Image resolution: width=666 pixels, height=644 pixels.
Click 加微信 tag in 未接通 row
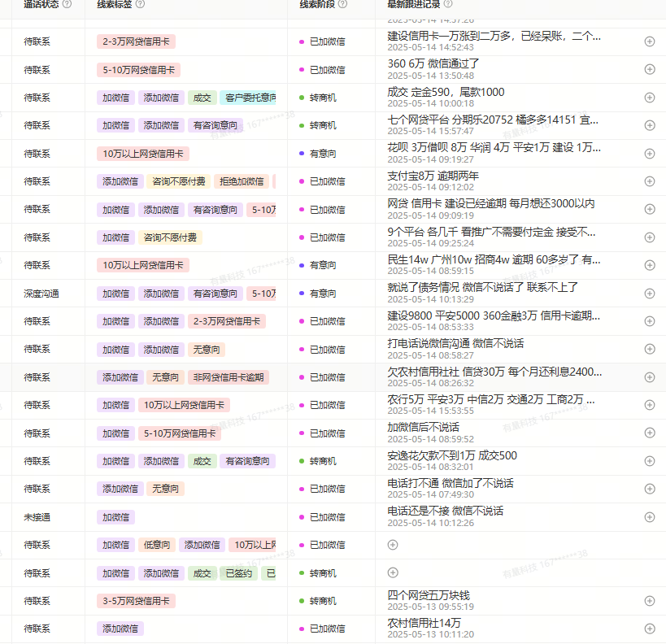116,517
